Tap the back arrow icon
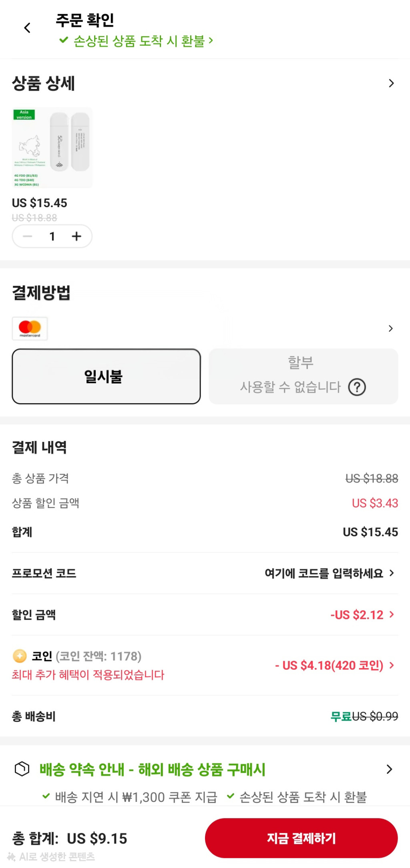This screenshot has width=410, height=868. click(27, 28)
